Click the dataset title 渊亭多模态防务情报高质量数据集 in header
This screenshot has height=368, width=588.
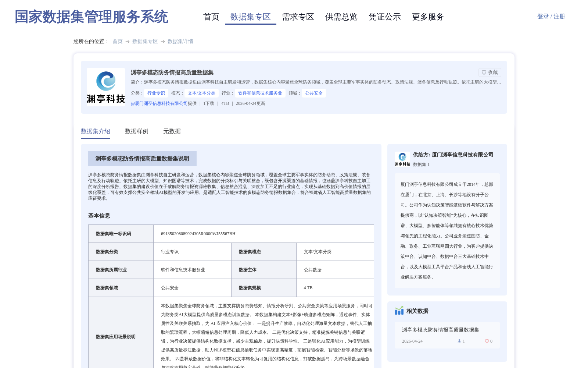tap(172, 72)
